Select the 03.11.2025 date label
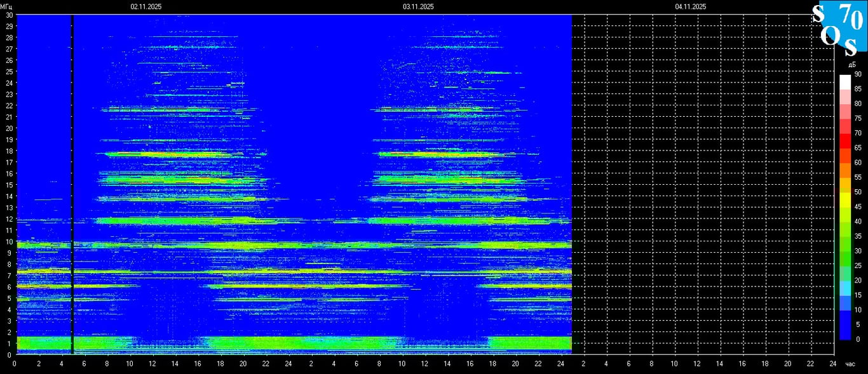Image resolution: width=868 pixels, height=374 pixels. pos(418,6)
